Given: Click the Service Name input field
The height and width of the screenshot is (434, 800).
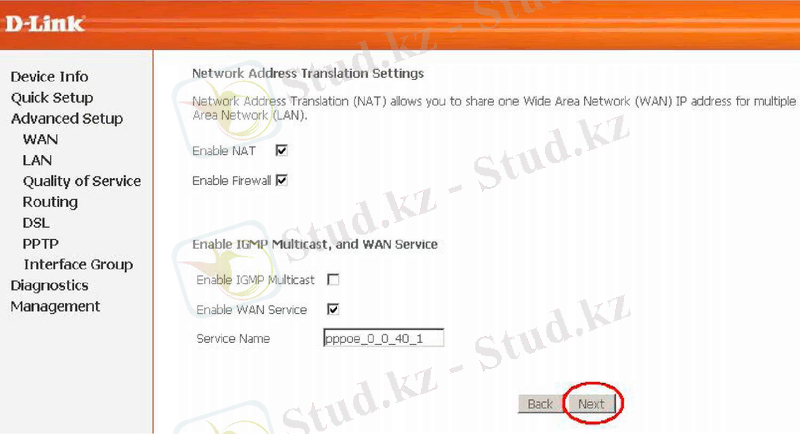Looking at the screenshot, I should [384, 338].
